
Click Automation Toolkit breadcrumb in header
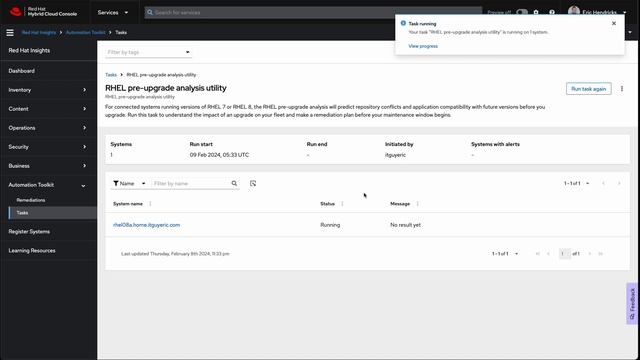85,32
